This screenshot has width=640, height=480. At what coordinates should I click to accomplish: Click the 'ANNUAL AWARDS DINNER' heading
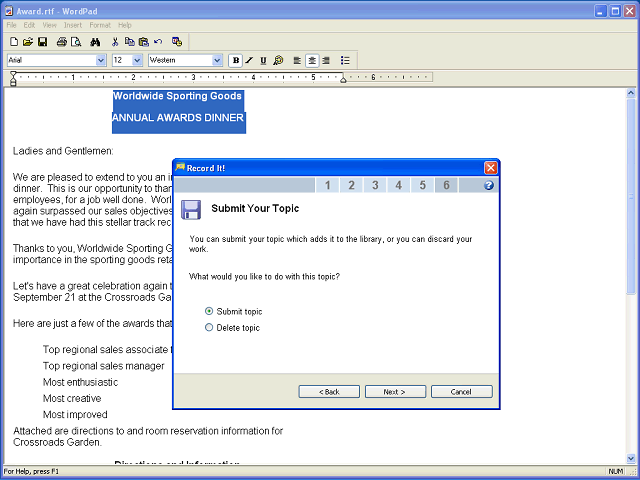(x=178, y=118)
